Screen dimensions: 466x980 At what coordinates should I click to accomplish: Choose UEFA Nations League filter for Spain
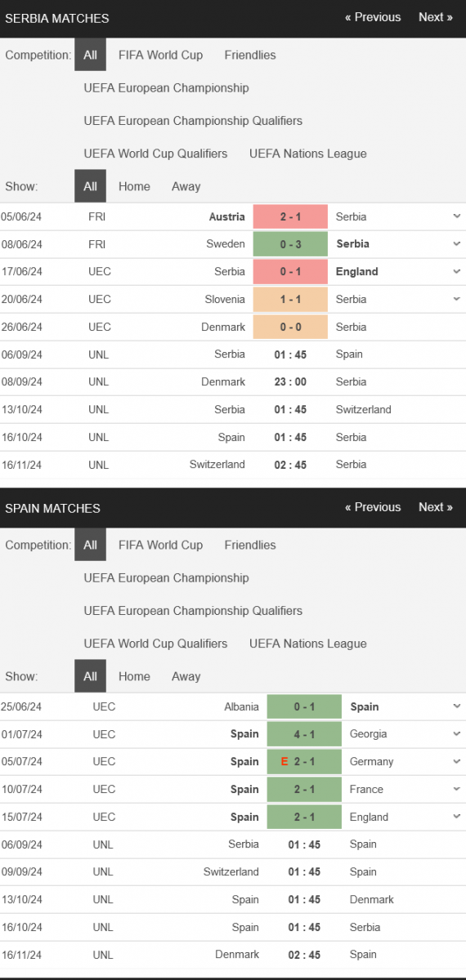[x=308, y=644]
